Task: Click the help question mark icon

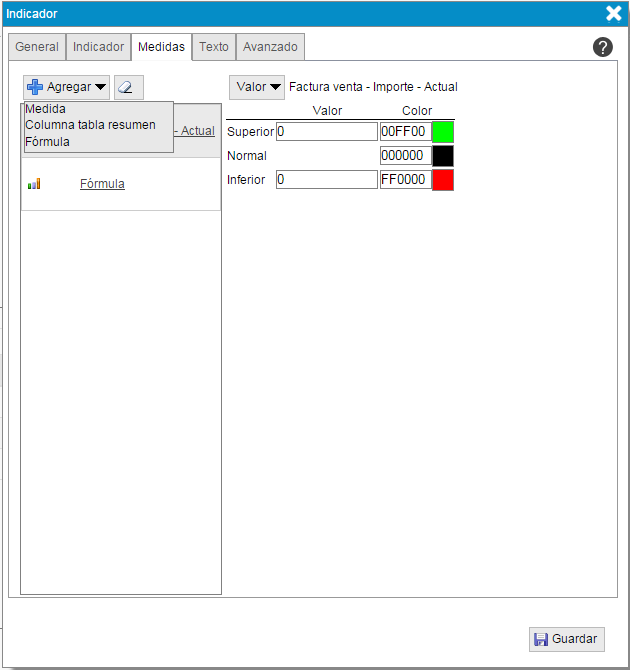Action: [603, 47]
